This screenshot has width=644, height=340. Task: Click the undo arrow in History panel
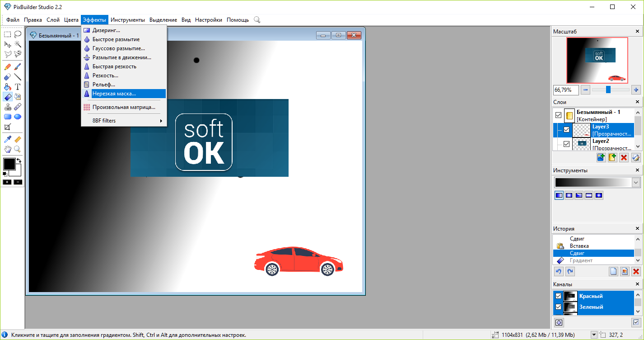pos(559,272)
